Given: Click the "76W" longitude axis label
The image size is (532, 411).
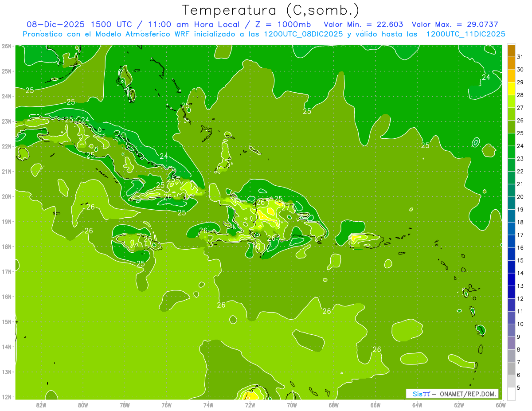Looking at the screenshot, I should click(167, 405).
